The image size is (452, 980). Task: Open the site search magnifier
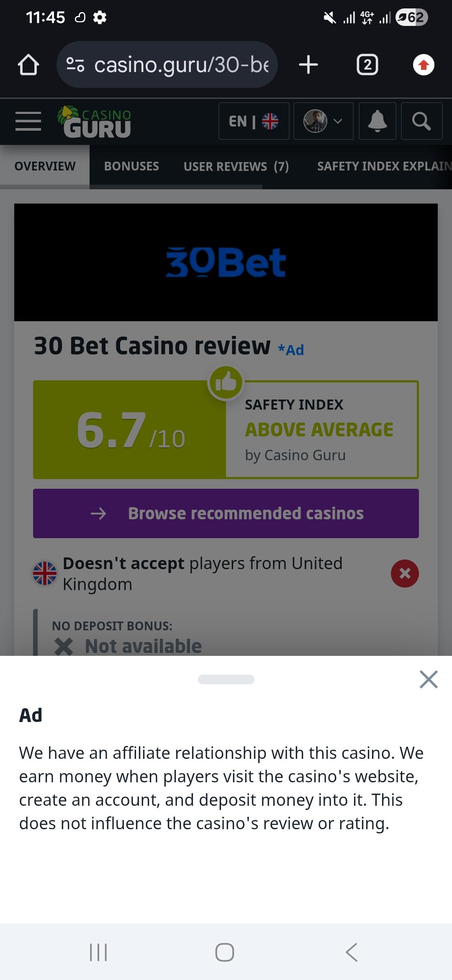[421, 121]
